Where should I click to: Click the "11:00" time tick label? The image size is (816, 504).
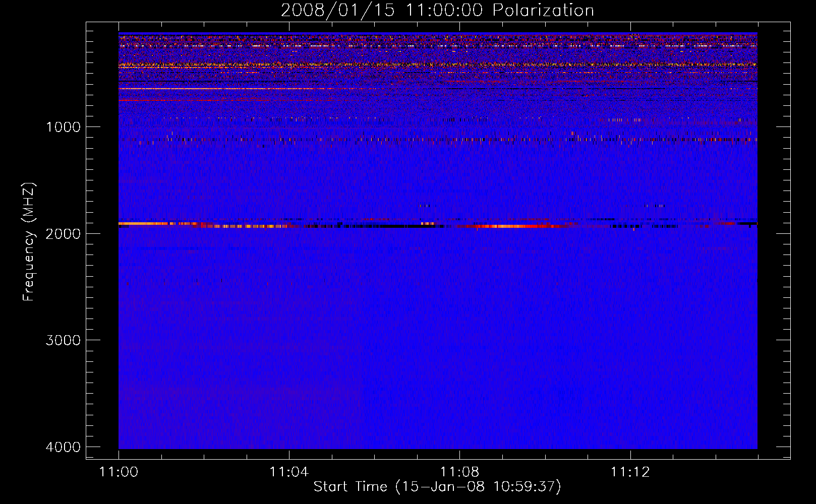119,472
